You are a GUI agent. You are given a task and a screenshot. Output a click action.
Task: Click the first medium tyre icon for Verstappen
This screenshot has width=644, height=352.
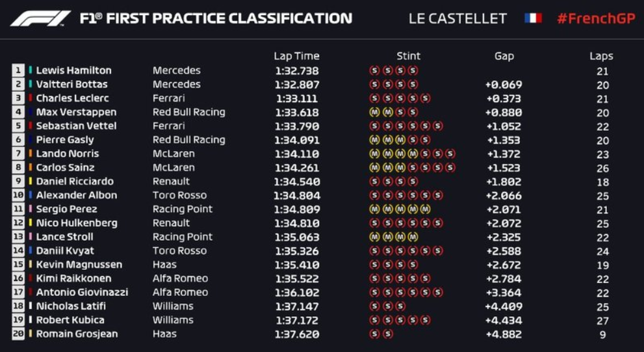[x=374, y=112]
